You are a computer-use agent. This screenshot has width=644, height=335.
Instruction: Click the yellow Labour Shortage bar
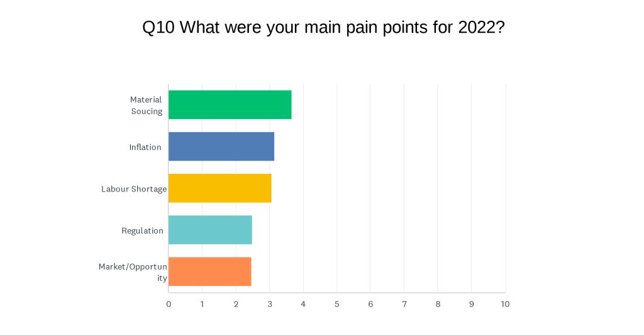[x=220, y=188]
